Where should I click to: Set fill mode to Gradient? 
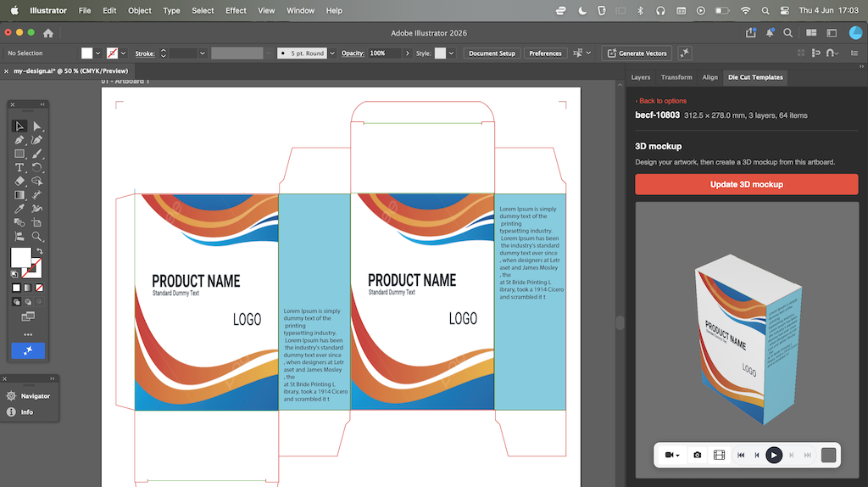[28, 288]
